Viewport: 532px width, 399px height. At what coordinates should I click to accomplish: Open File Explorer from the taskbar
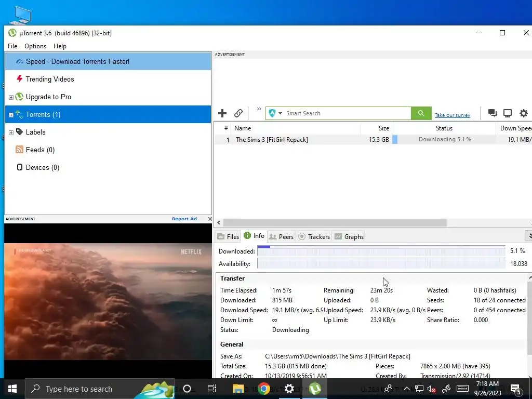(238, 389)
